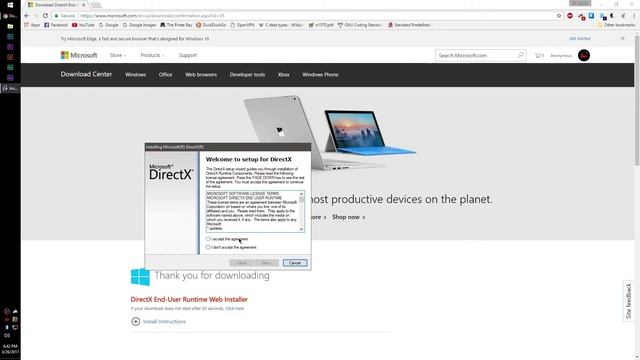Click the Secure padlock indicator
This screenshot has height=360, width=640.
(64, 16)
